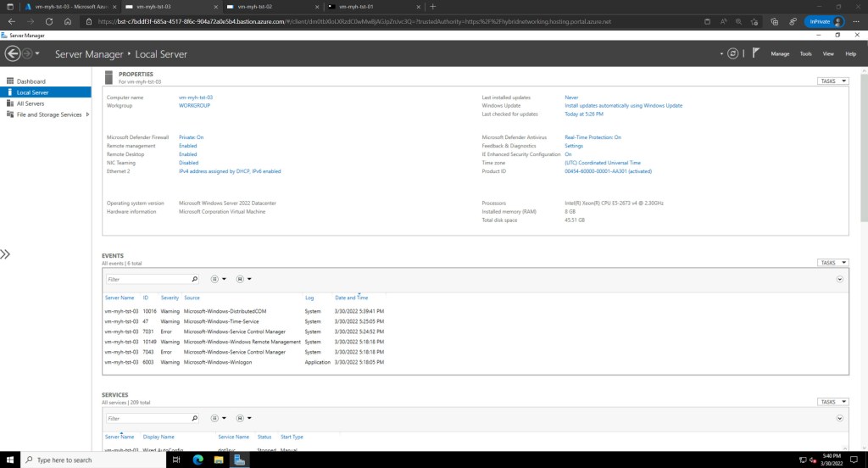The image size is (868, 468).
Task: Click the Events filter text box
Action: coord(147,278)
